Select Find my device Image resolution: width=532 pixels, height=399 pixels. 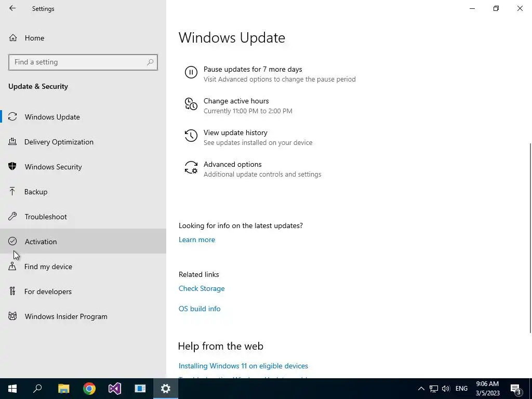point(83,267)
